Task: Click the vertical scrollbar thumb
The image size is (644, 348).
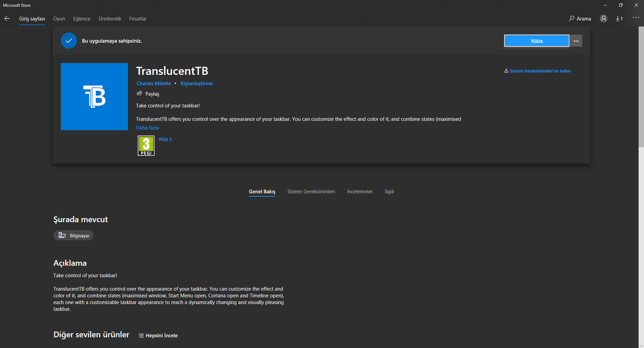Action: [641, 87]
